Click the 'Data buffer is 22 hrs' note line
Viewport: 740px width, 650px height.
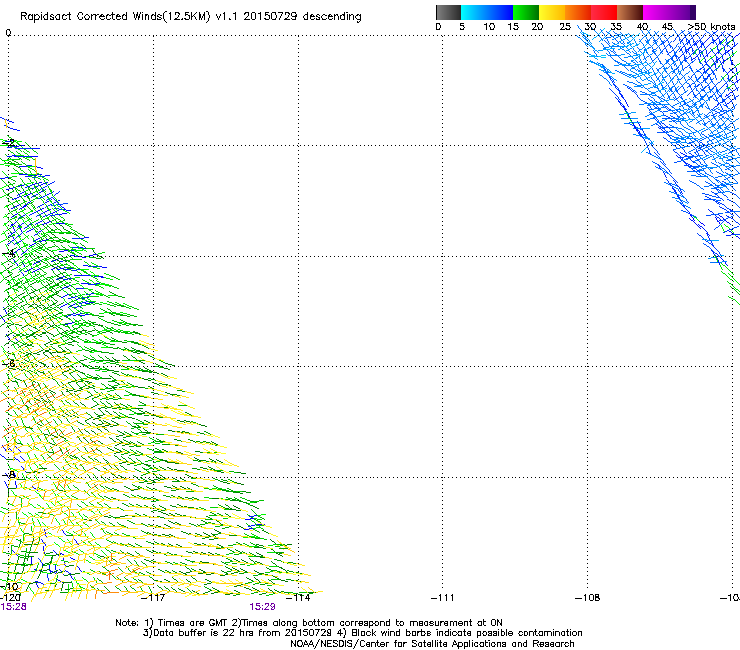click(362, 633)
